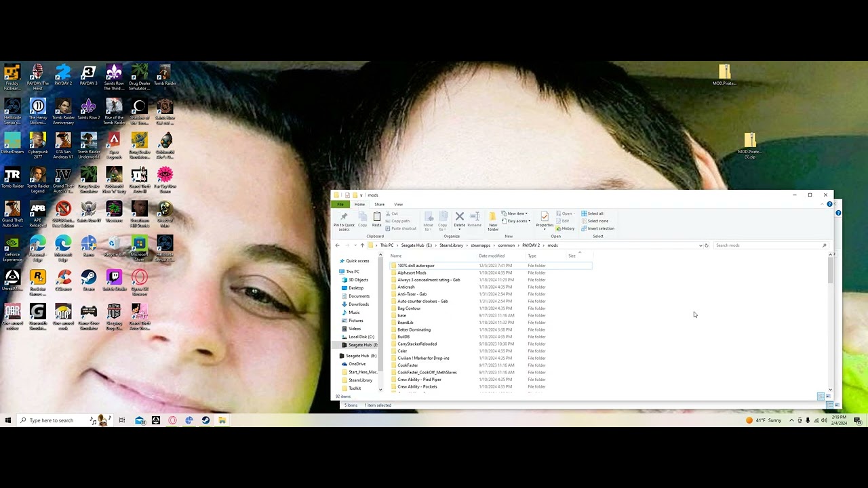868x488 pixels.
Task: Select the 'Better Dominating' folder
Action: pos(414,329)
